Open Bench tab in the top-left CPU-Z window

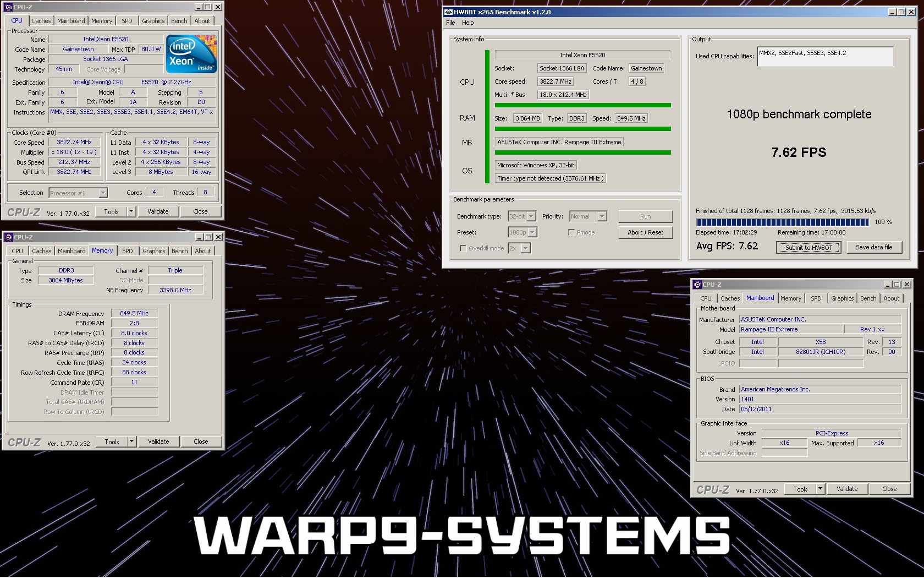179,21
